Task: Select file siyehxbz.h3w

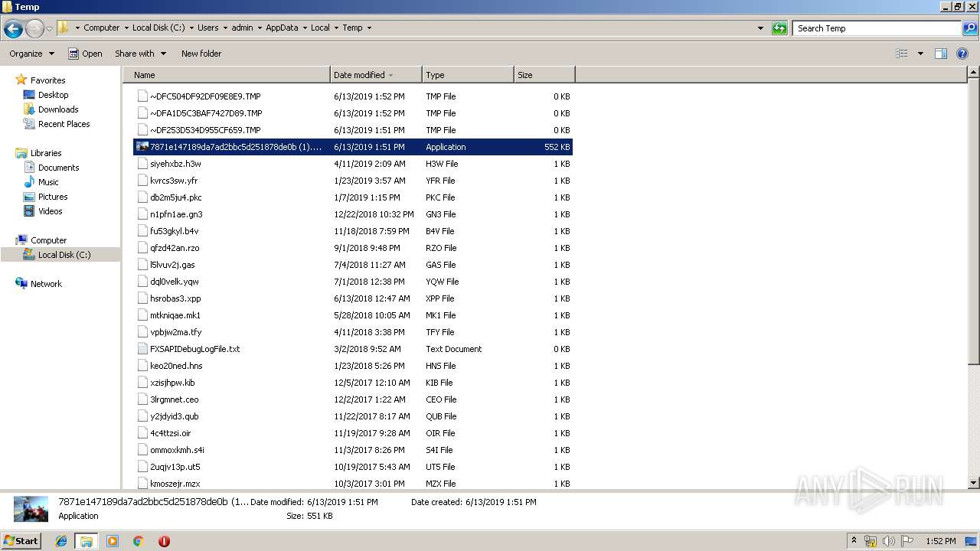Action: 353,164
